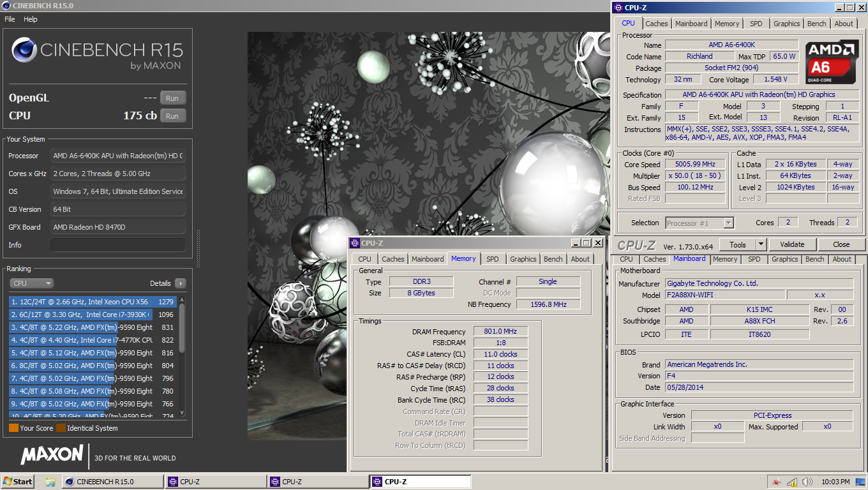
Task: Click the Multiplier x 50.0 value
Action: (696, 175)
